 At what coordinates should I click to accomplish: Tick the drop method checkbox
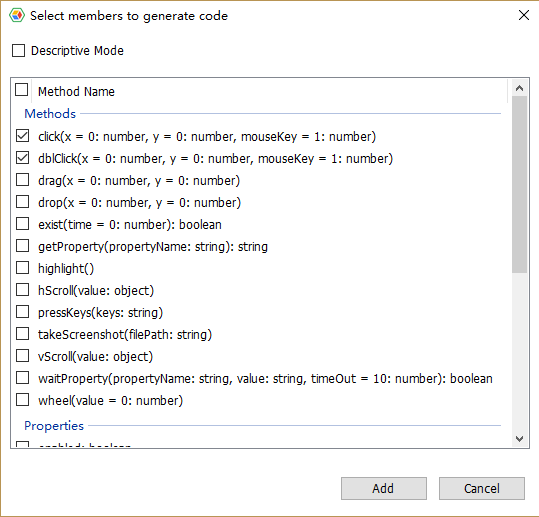pos(23,202)
